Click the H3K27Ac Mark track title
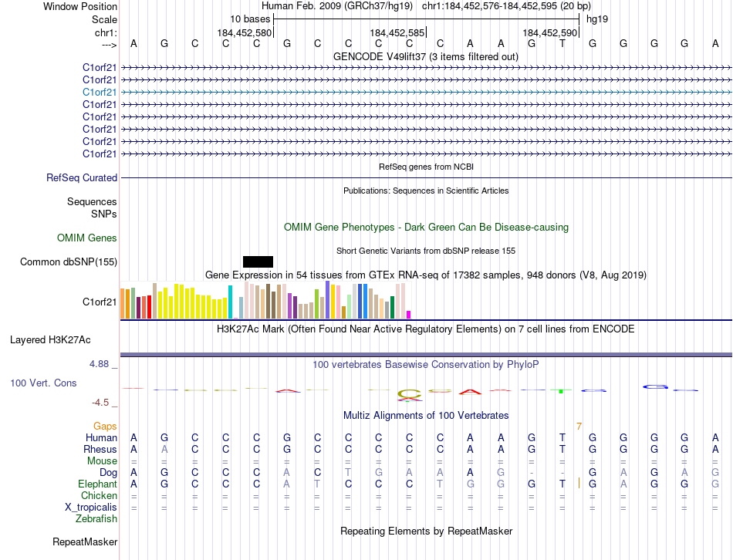The image size is (733, 560). (425, 329)
